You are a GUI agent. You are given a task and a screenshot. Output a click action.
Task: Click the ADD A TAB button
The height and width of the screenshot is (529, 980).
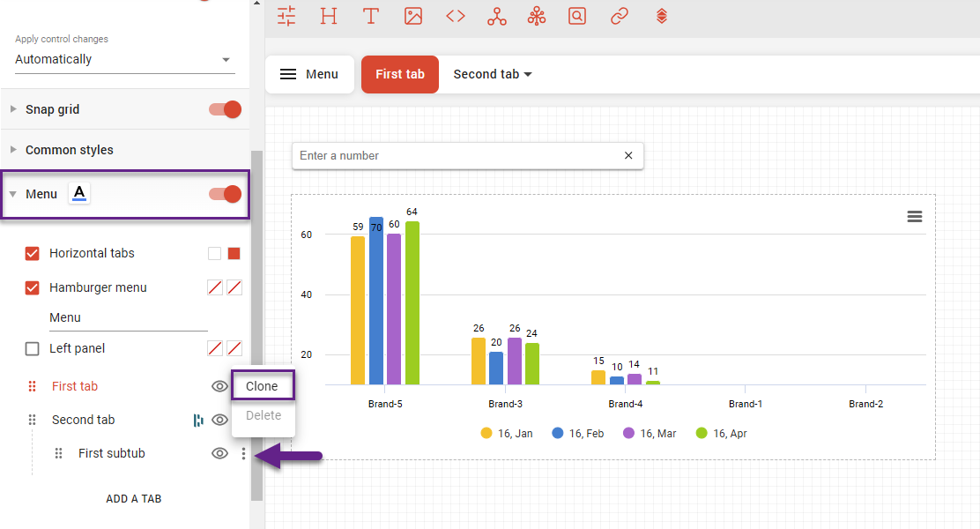pyautogui.click(x=133, y=499)
